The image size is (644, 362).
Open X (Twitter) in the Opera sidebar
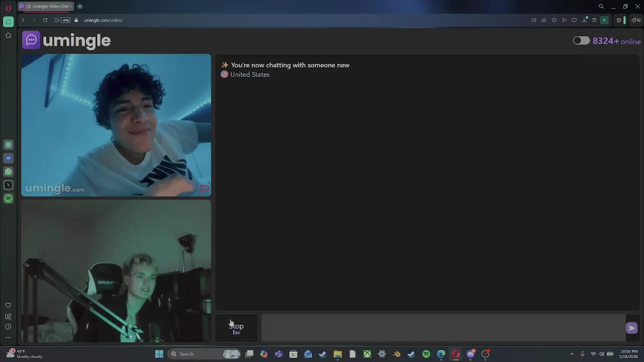tap(8, 185)
